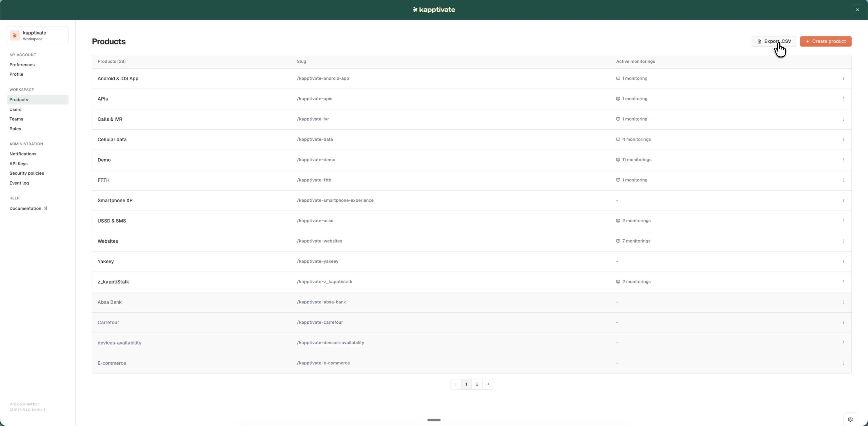Screen dimensions: 868x426
Task: Open the kapptivate workspace switcher
Action: click(37, 35)
